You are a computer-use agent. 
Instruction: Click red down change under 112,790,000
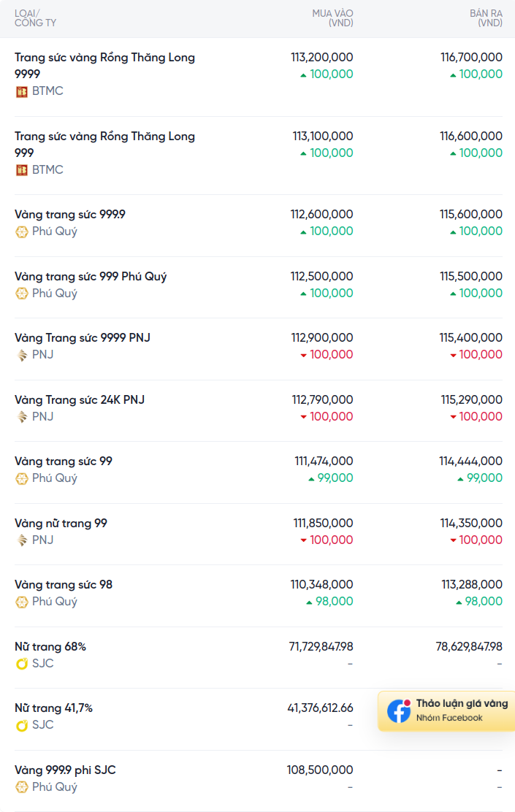click(x=327, y=417)
